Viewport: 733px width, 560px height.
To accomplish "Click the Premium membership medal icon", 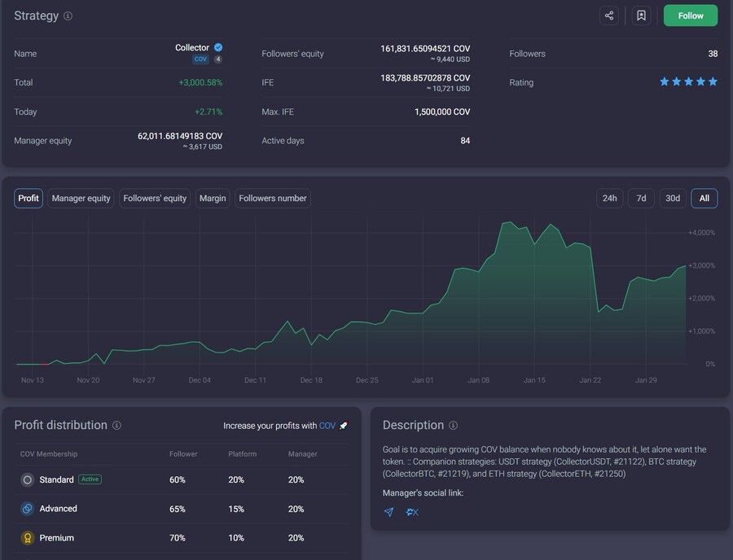I will [27, 538].
